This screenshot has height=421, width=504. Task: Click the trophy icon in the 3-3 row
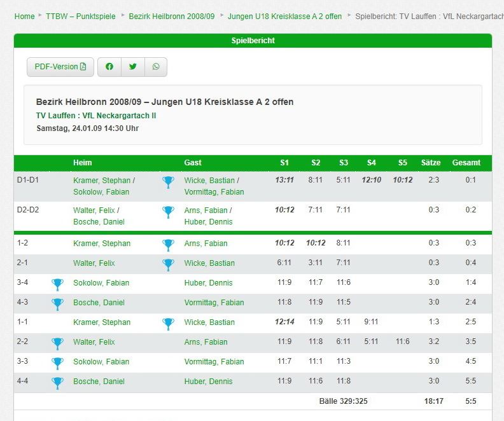coord(57,364)
